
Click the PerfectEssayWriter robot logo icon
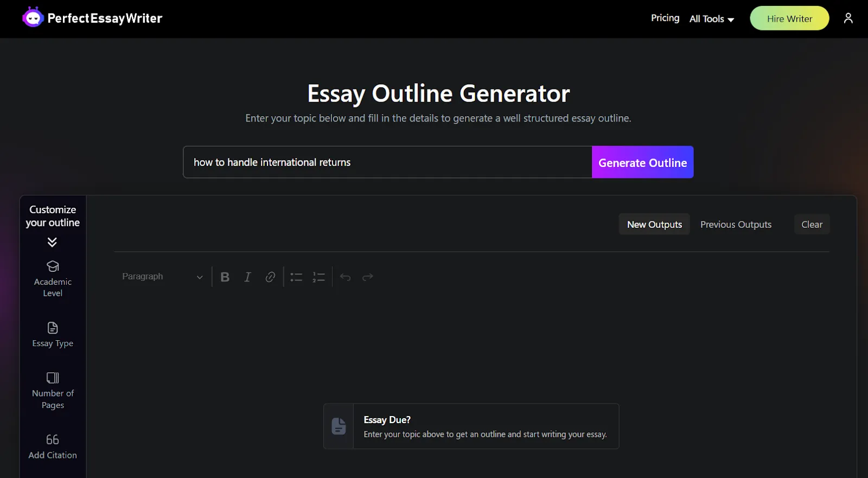[33, 17]
